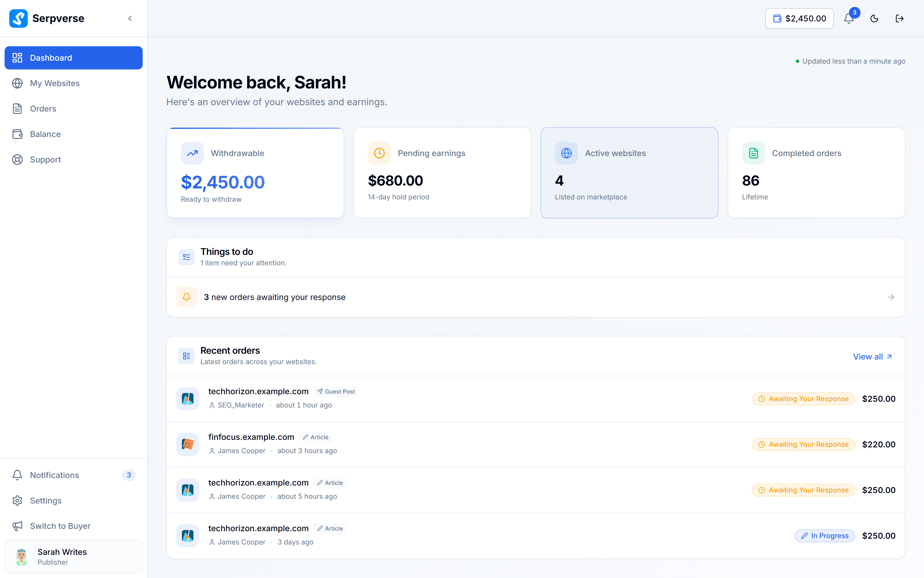This screenshot has height=578, width=924.
Task: Click the Orders document icon in the sidebar
Action: pos(17,108)
